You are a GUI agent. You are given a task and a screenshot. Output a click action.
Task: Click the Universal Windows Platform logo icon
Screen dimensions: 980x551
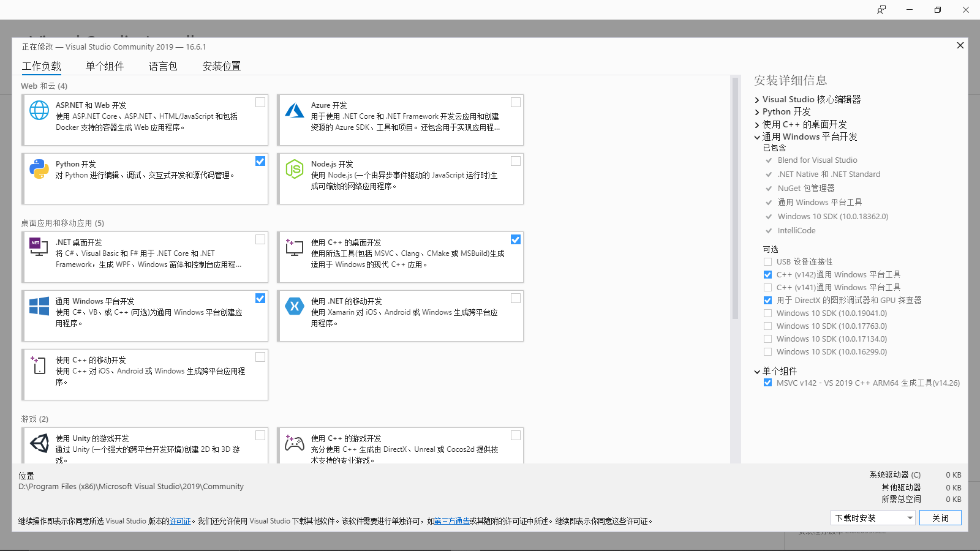click(x=39, y=306)
